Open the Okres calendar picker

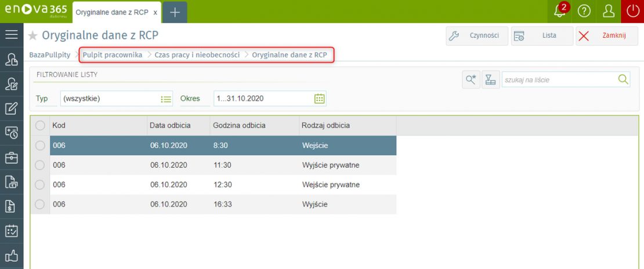pyautogui.click(x=319, y=99)
